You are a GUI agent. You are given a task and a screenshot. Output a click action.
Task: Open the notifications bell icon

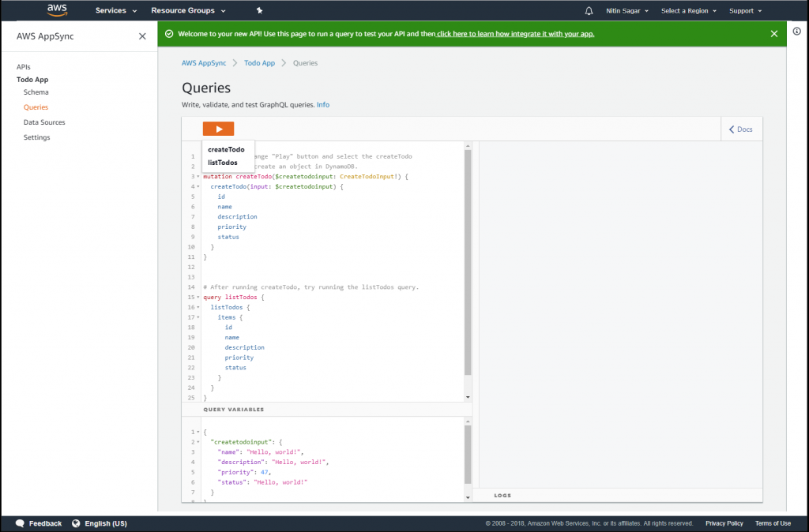pyautogui.click(x=589, y=11)
